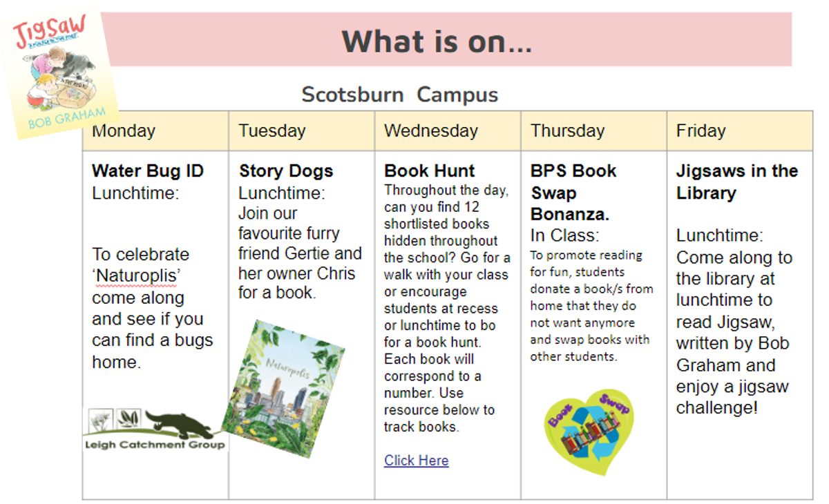Click the 'What is on...' pink banner
The height and width of the screenshot is (504, 829).
point(446,40)
